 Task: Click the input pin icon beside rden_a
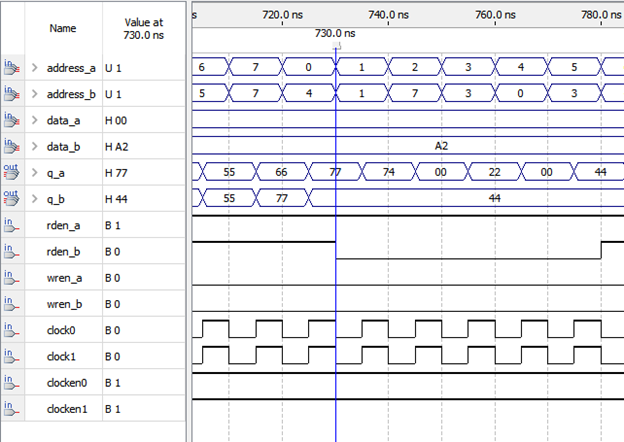click(12, 225)
